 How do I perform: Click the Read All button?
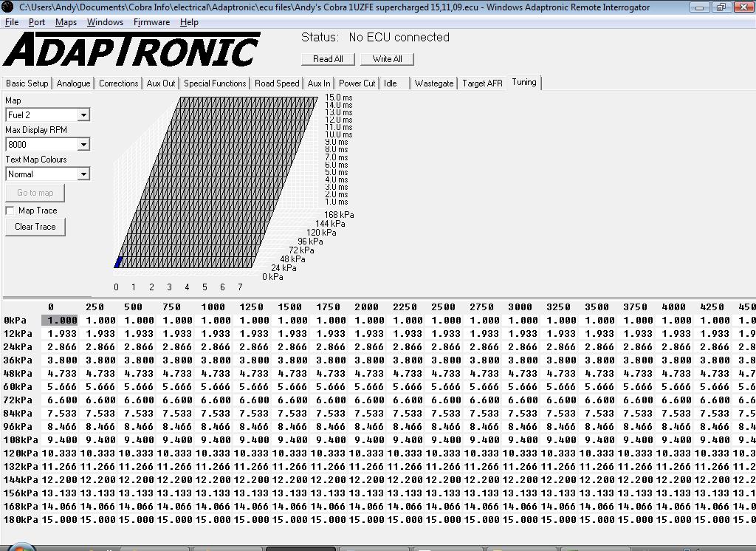click(x=328, y=59)
